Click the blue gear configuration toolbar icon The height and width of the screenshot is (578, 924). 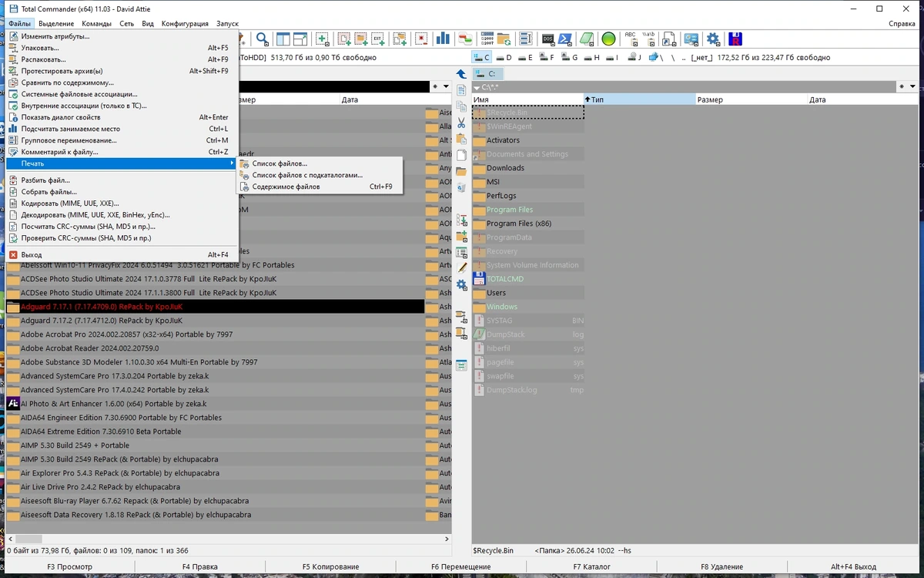tap(713, 39)
